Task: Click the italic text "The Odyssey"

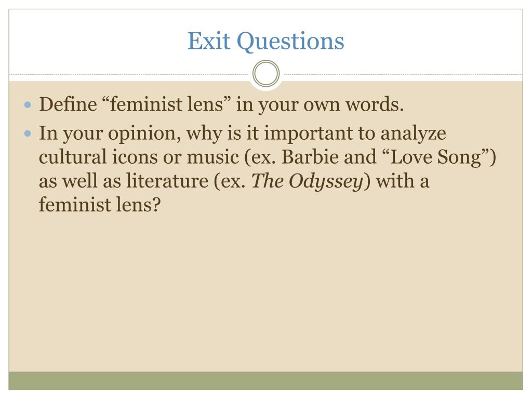Action: pyautogui.click(x=308, y=181)
